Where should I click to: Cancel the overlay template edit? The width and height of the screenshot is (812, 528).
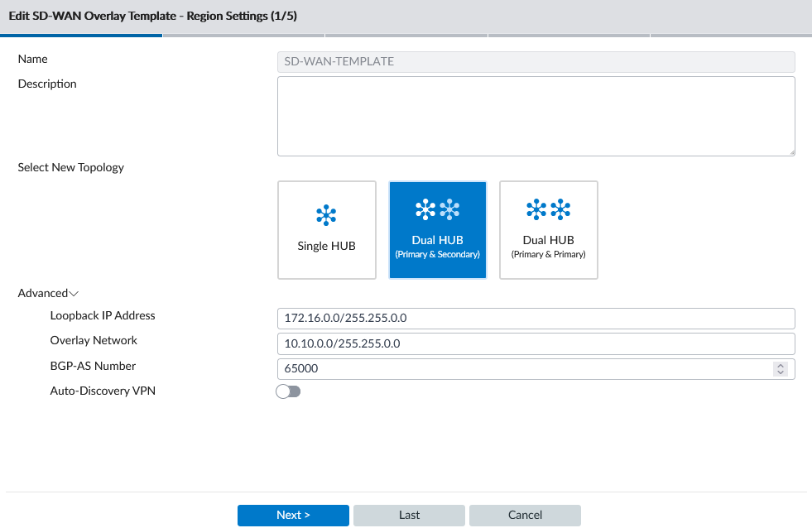(x=525, y=515)
